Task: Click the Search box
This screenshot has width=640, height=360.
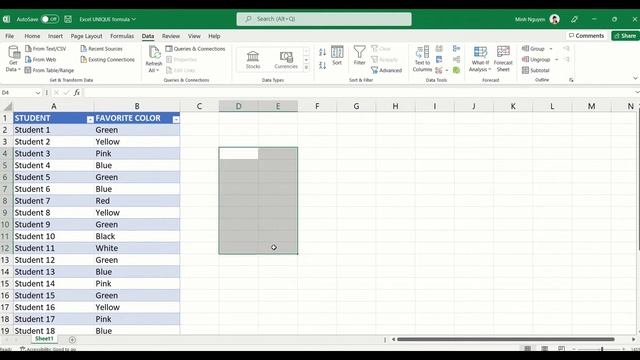Action: (324, 19)
